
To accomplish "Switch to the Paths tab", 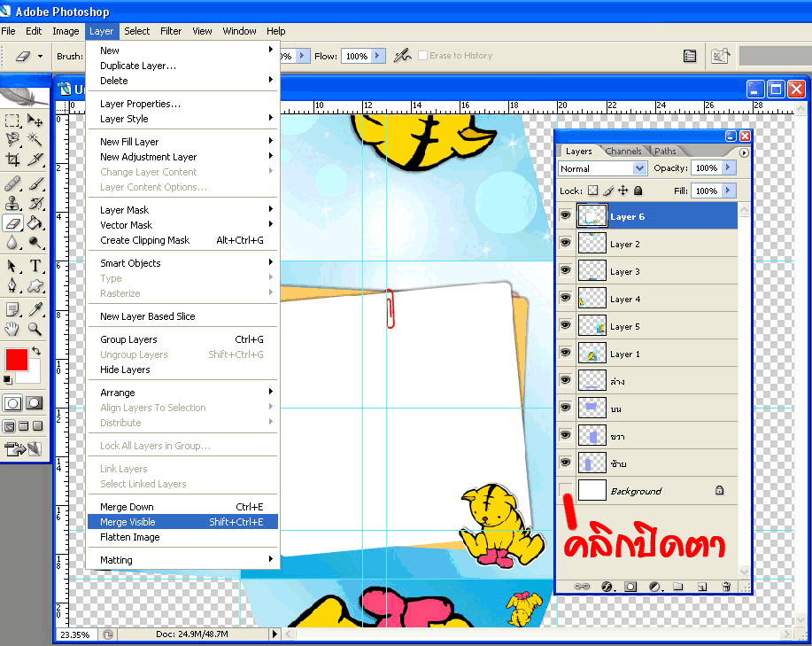I will click(665, 151).
